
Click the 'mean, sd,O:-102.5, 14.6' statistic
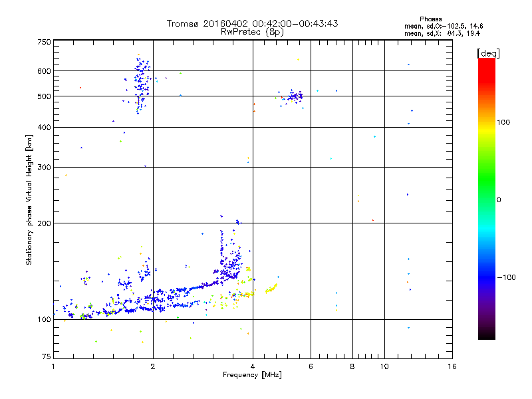tap(444, 26)
